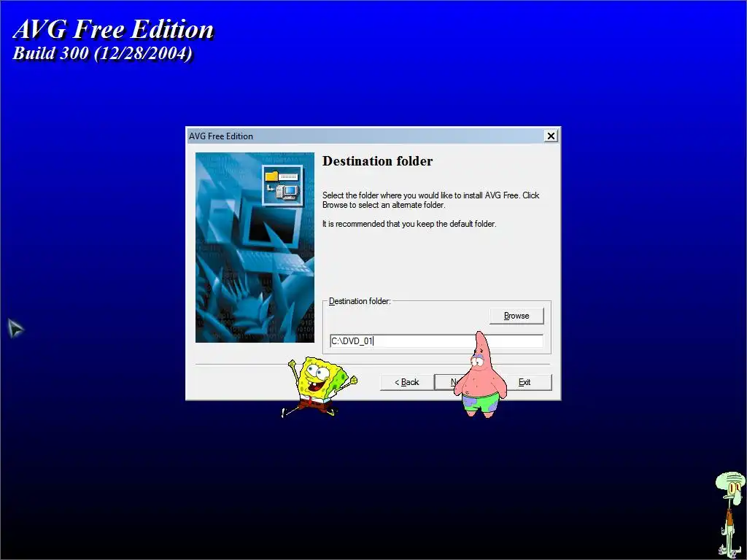The height and width of the screenshot is (560, 747).
Task: Click the 'keep the default folder' recommendation text
Action: click(409, 224)
